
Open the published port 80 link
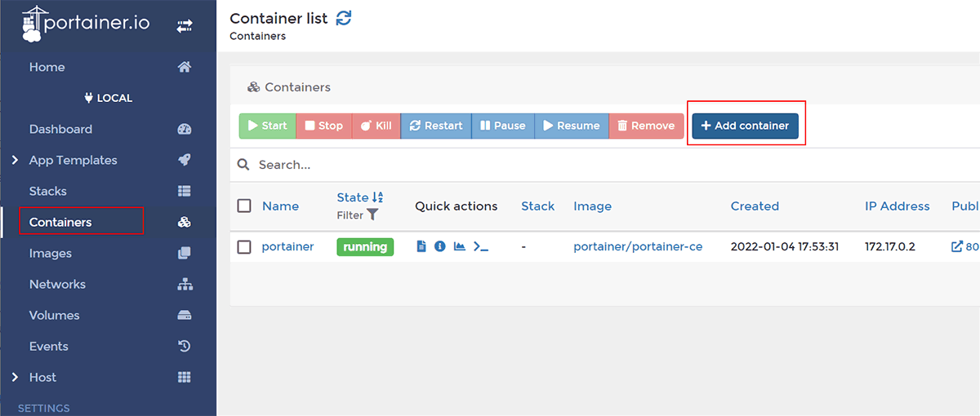pos(965,246)
